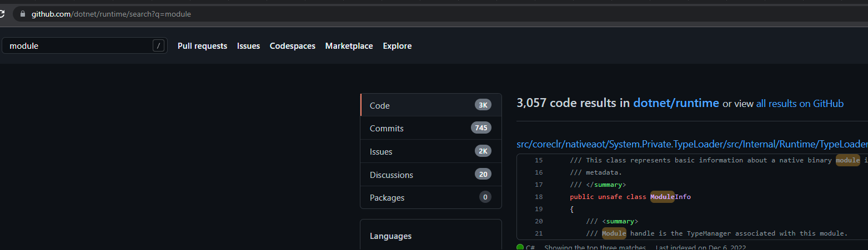Click the 2K issues count badge
Screen dimensions: 868x250
coord(483,151)
